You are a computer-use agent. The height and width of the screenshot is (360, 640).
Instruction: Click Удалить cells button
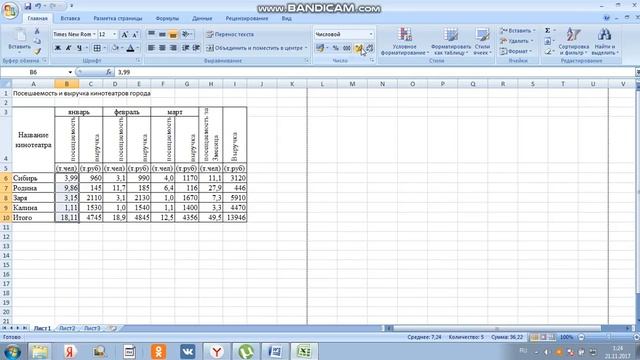(516, 41)
